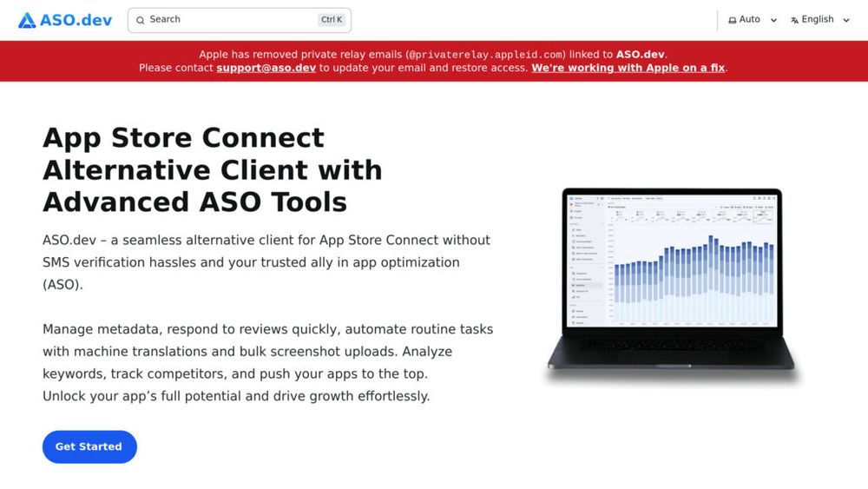Open the English language dropdown

tap(820, 19)
